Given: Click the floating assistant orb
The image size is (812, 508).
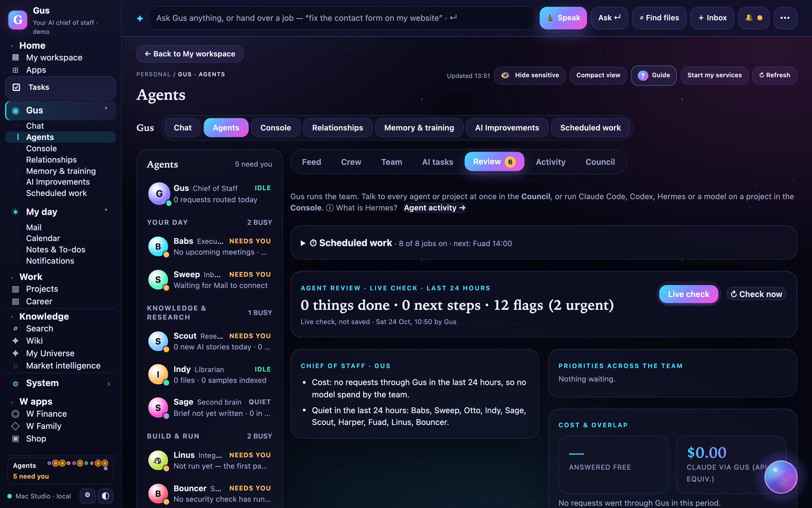Looking at the screenshot, I should pos(780,477).
